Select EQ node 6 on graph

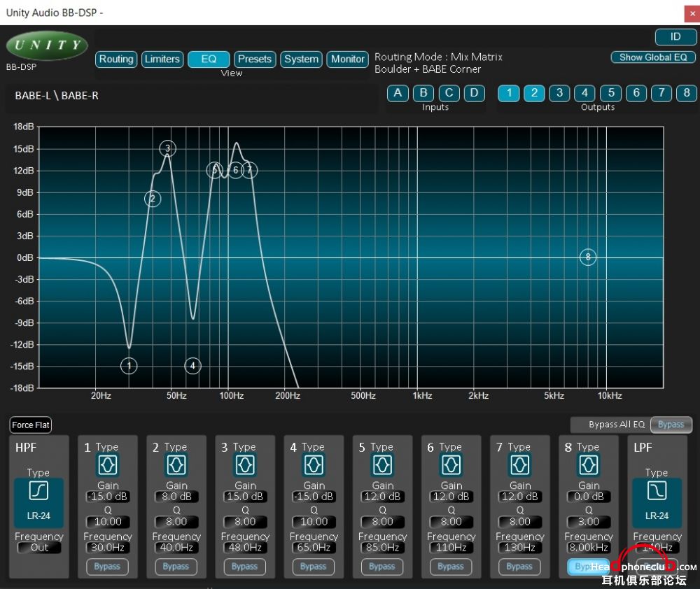tap(236, 170)
